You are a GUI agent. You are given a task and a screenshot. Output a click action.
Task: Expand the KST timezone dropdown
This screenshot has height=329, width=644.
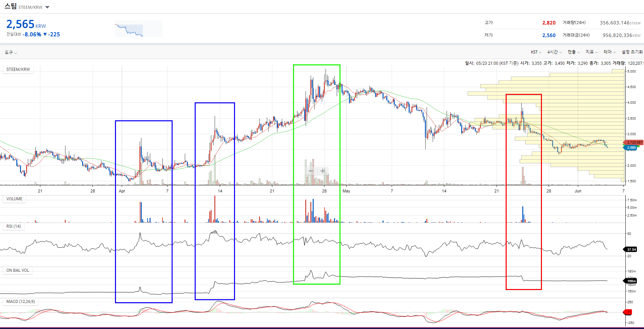point(536,52)
